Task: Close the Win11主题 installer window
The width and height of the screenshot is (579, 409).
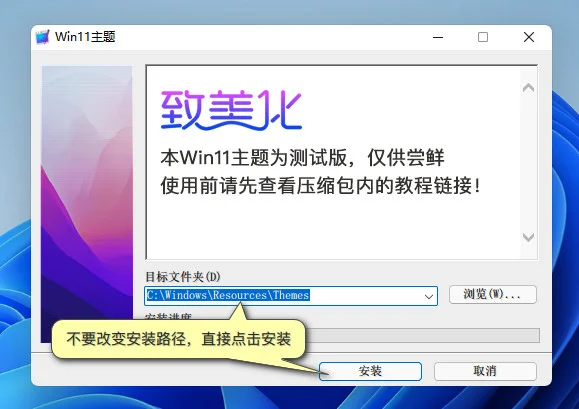Action: pos(529,37)
